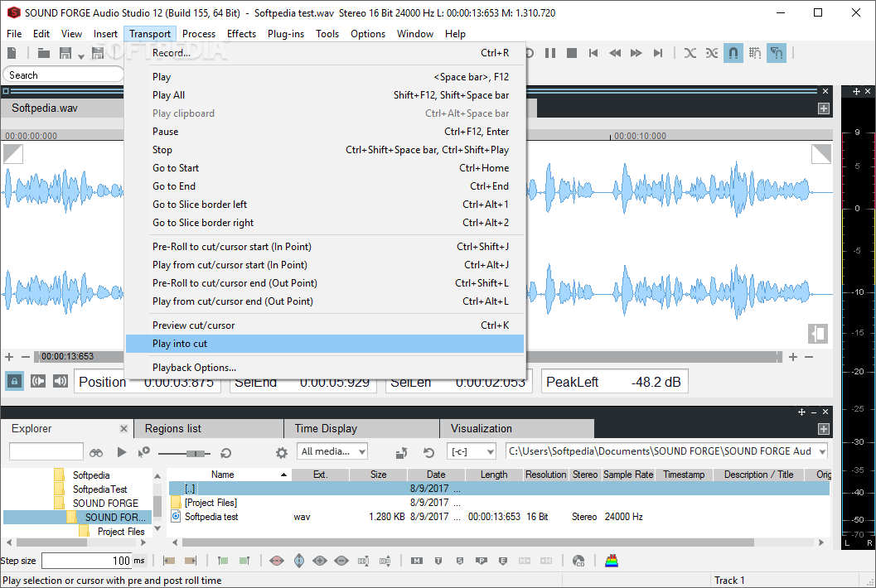The width and height of the screenshot is (876, 588).
Task: Open Explorer settings gear icon
Action: tap(282, 453)
